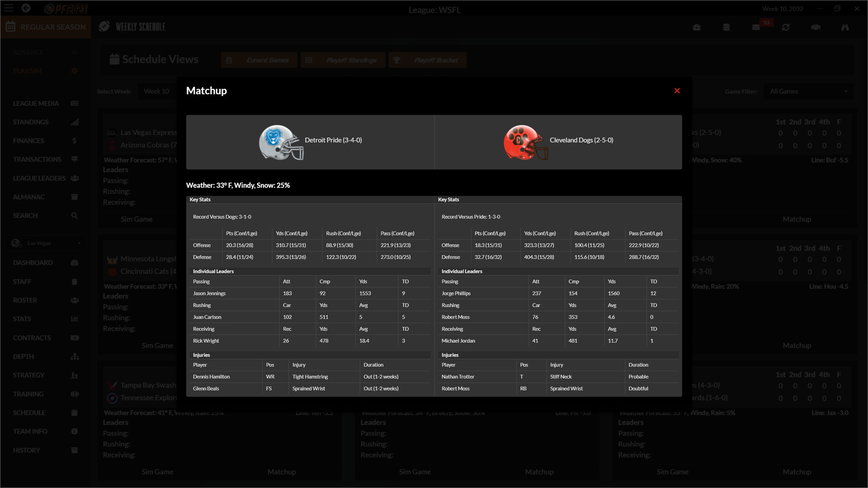Open the hamburger menu at top left

coord(8,8)
